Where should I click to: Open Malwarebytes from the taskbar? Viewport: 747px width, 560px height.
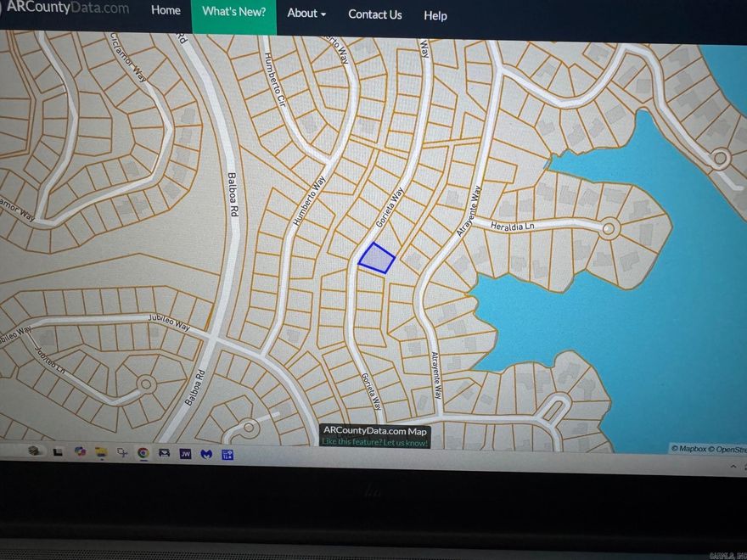pyautogui.click(x=207, y=453)
